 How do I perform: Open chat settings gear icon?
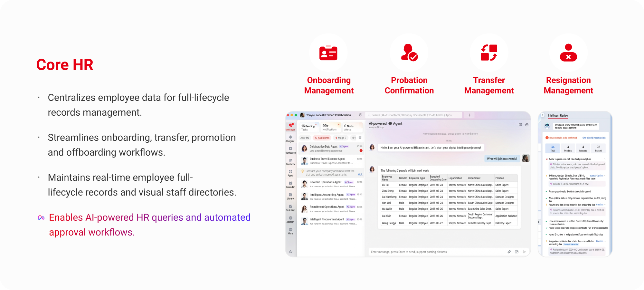[527, 125]
